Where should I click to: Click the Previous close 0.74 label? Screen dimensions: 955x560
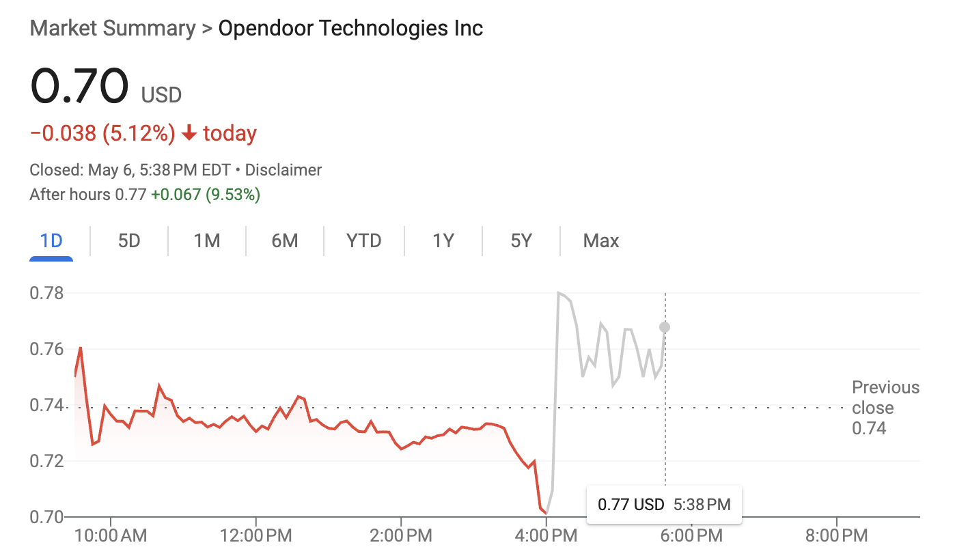(885, 408)
